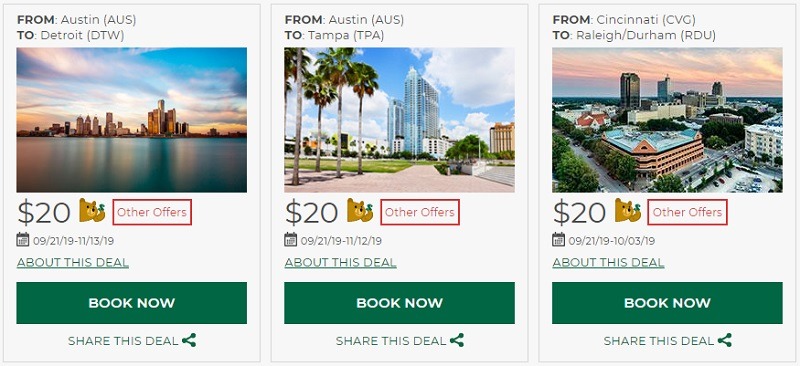
Task: Open Other Offers for the Raleigh/Durham deal
Action: coord(688,212)
